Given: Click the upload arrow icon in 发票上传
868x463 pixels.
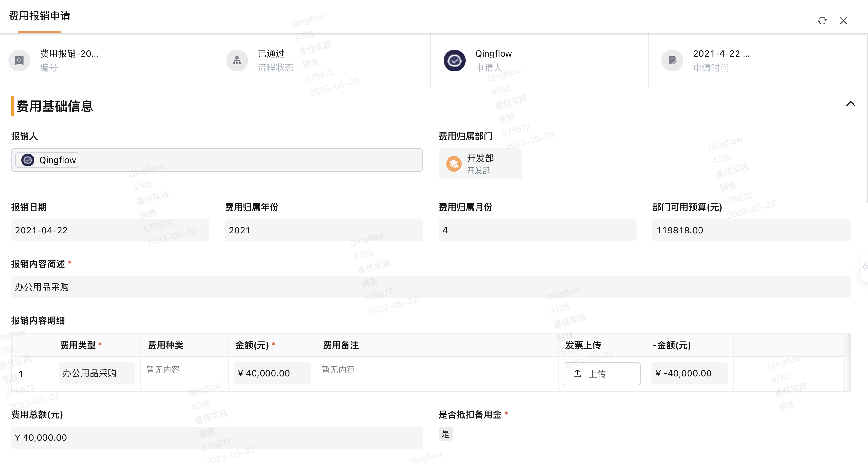Looking at the screenshot, I should point(577,373).
